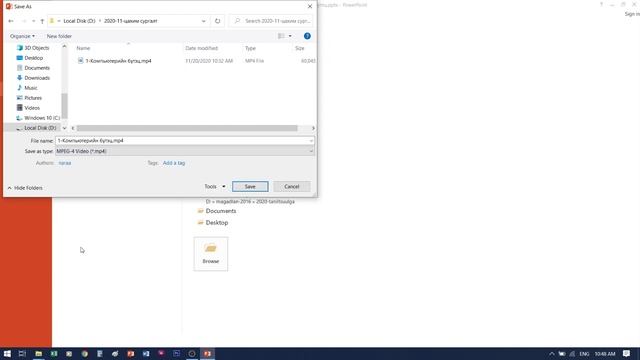
Task: Sort files by the Type column header
Action: (x=250, y=48)
